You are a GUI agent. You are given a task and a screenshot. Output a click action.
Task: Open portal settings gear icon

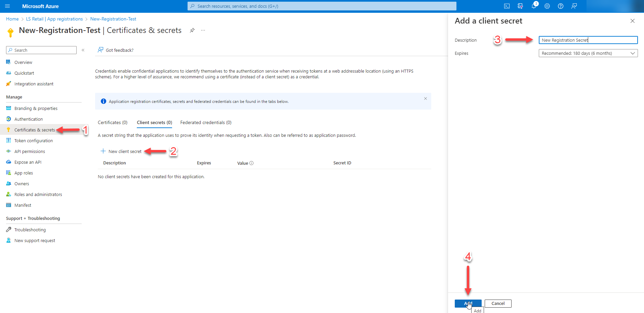point(547,6)
